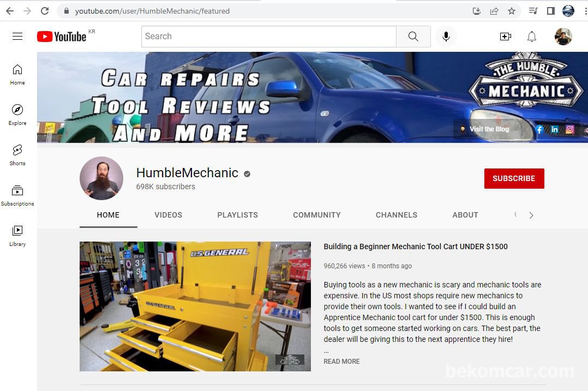The image size is (588, 391).
Task: Search by voice with the microphone icon
Action: [446, 37]
